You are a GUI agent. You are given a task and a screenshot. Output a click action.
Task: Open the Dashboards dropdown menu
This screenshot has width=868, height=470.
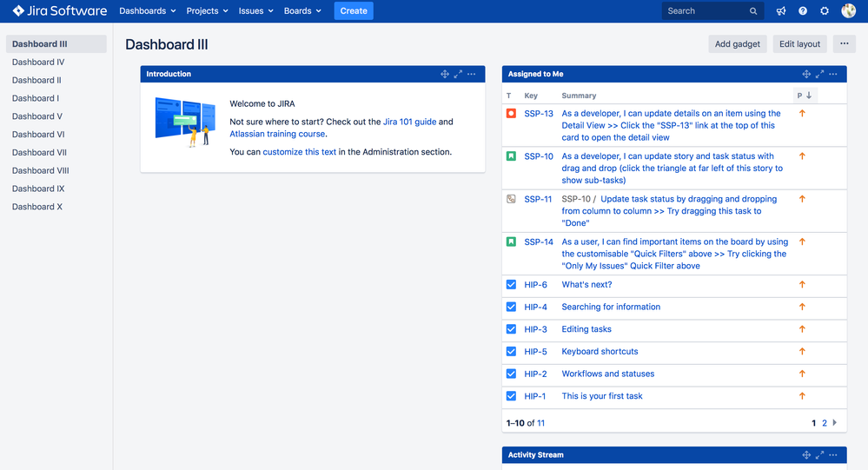click(x=147, y=11)
